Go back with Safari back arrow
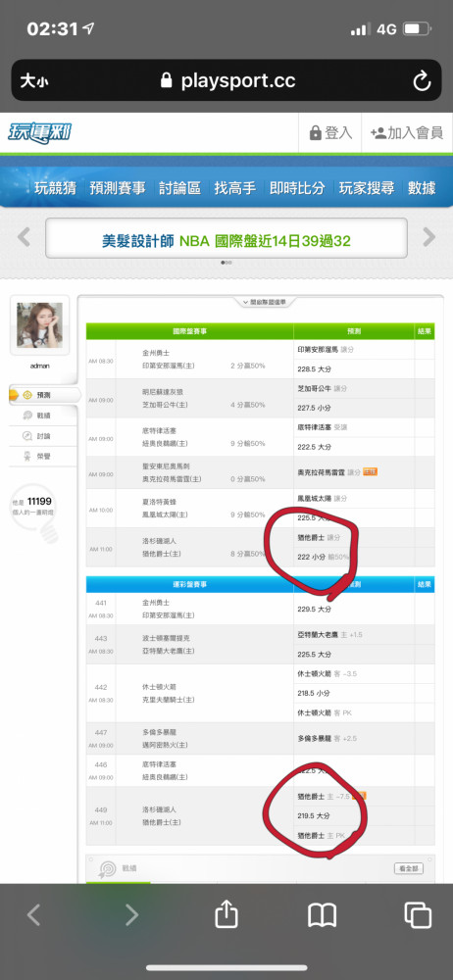This screenshot has height=980, width=453. coord(33,915)
